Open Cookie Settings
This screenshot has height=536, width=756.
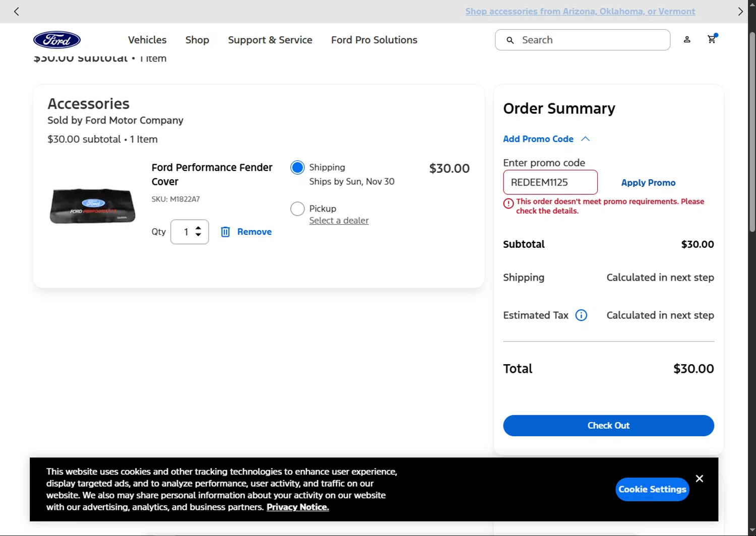pyautogui.click(x=652, y=489)
